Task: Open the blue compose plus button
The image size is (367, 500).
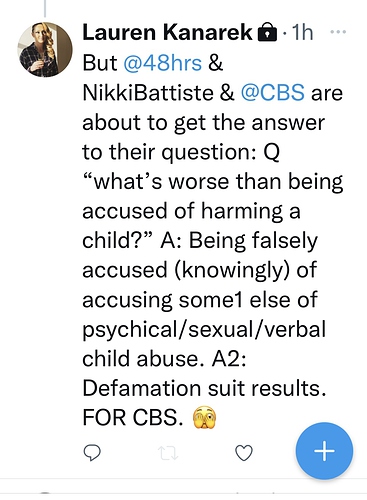Action: point(324,451)
